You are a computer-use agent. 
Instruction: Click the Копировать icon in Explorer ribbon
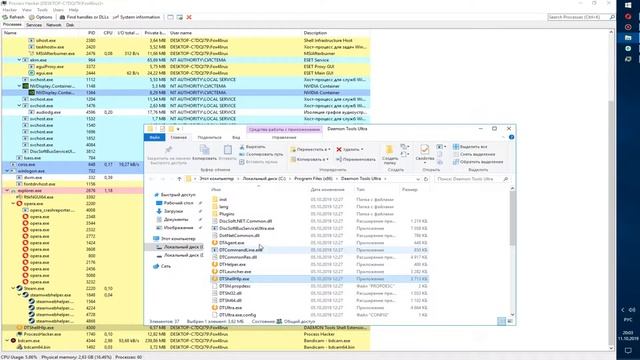pyautogui.click(x=204, y=150)
